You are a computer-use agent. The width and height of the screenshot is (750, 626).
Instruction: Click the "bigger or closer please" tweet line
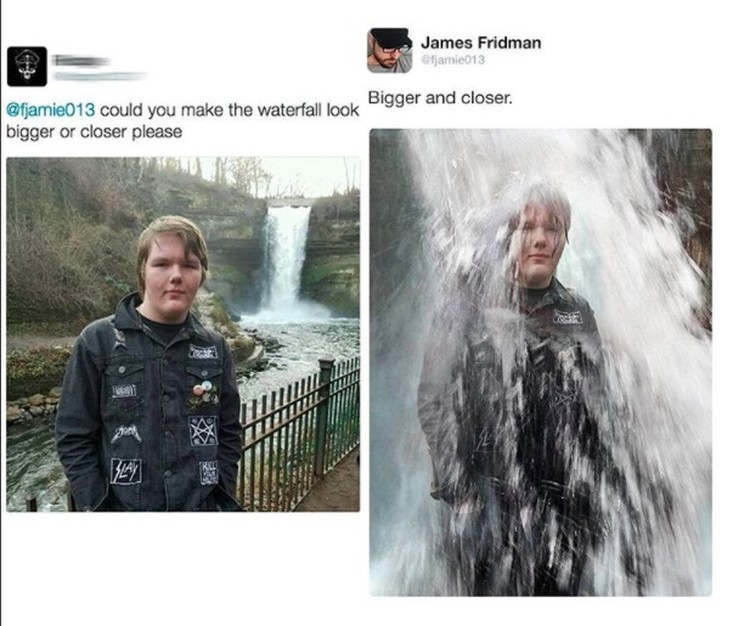click(x=94, y=132)
